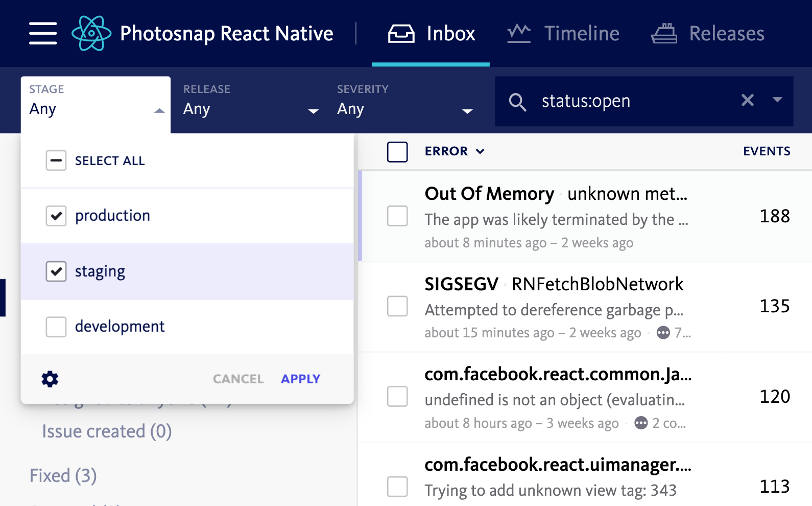This screenshot has width=812, height=506.
Task: Switch to the Releases tab
Action: coord(707,34)
